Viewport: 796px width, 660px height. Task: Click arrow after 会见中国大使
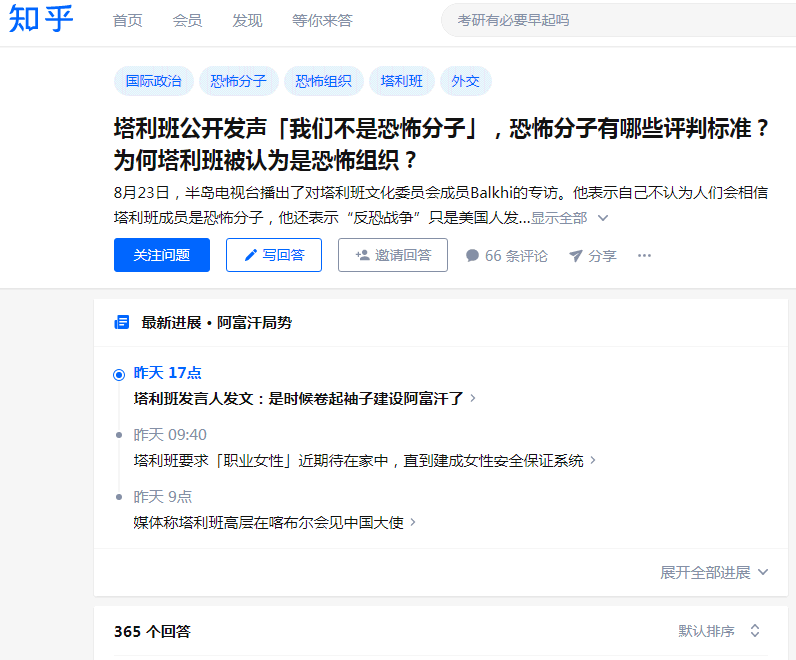point(413,522)
